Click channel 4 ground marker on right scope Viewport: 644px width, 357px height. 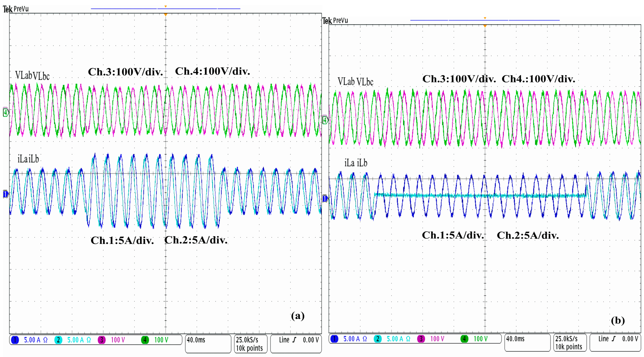325,120
